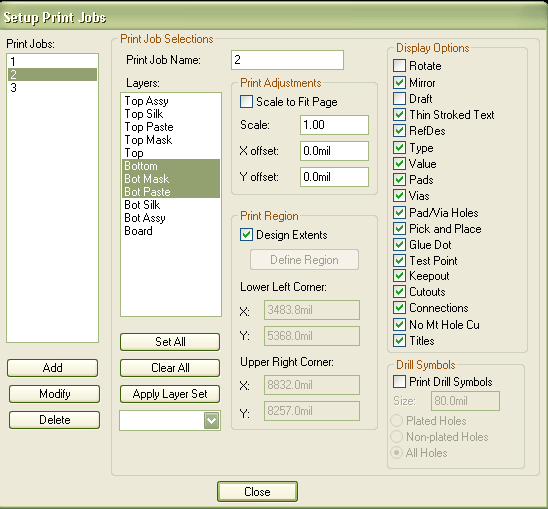Viewport: 548px width, 509px height.
Task: Uncheck No Mt Hole Cu option
Action: [x=399, y=325]
